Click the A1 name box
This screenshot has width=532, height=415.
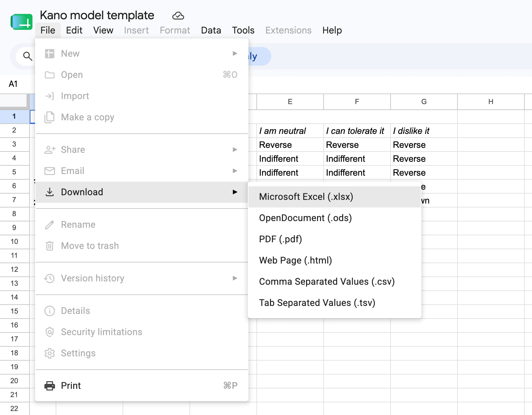point(13,84)
